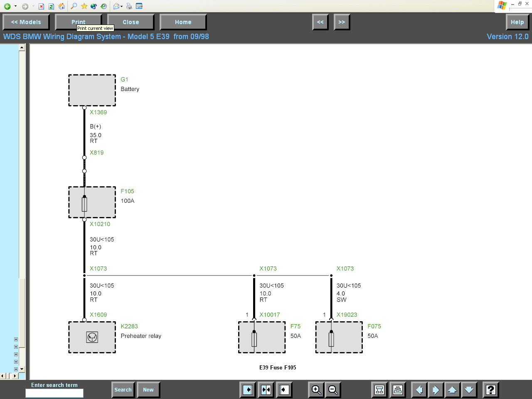Click the Print button
This screenshot has height=399, width=532.
coord(79,22)
